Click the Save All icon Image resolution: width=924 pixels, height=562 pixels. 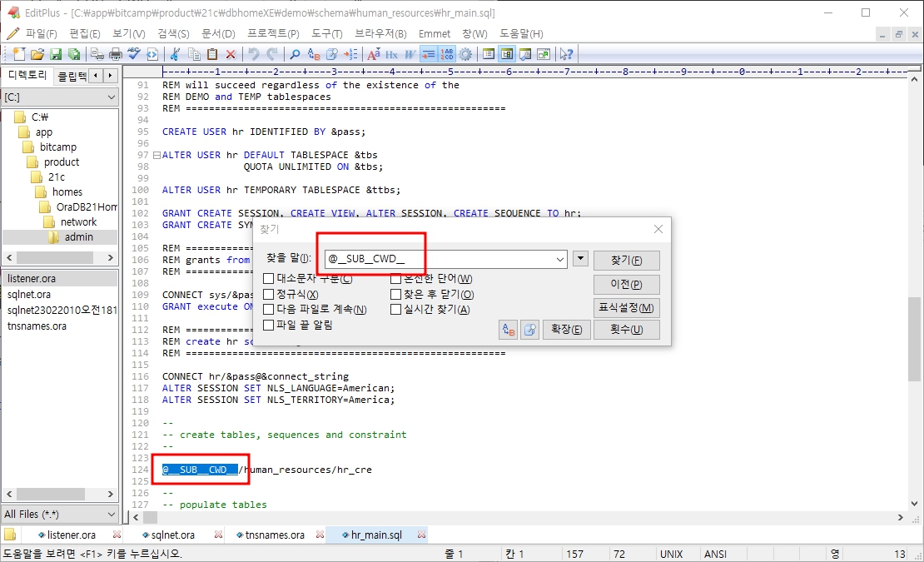pos(73,54)
